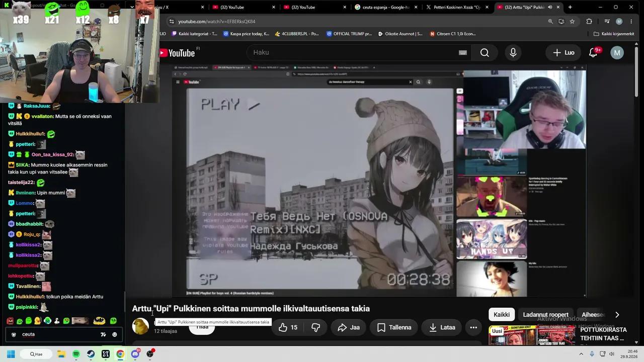This screenshot has height=362, width=644.
Task: Open Steam from the taskbar
Action: tap(91, 354)
